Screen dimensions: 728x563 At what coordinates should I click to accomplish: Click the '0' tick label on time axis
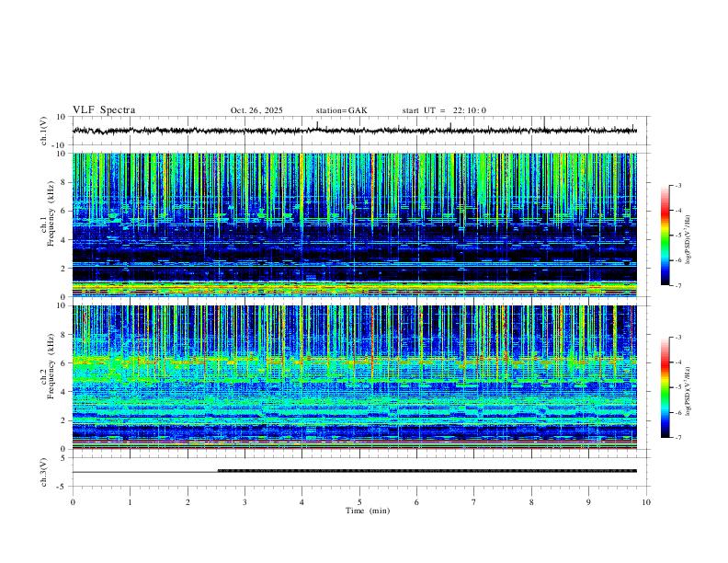point(73,502)
